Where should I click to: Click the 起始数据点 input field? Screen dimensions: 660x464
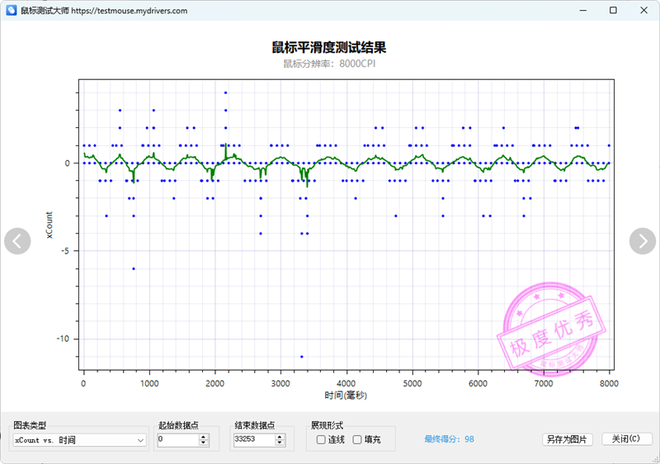(177, 439)
